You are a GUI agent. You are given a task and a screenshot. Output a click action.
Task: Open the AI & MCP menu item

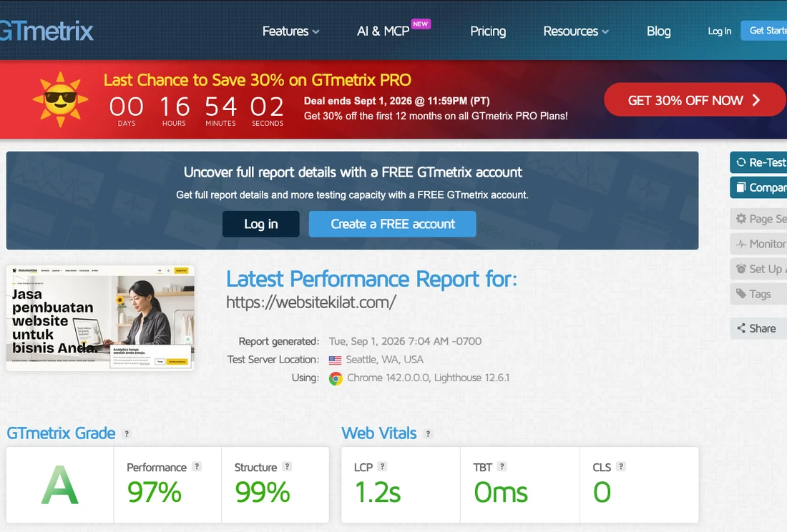[383, 31]
